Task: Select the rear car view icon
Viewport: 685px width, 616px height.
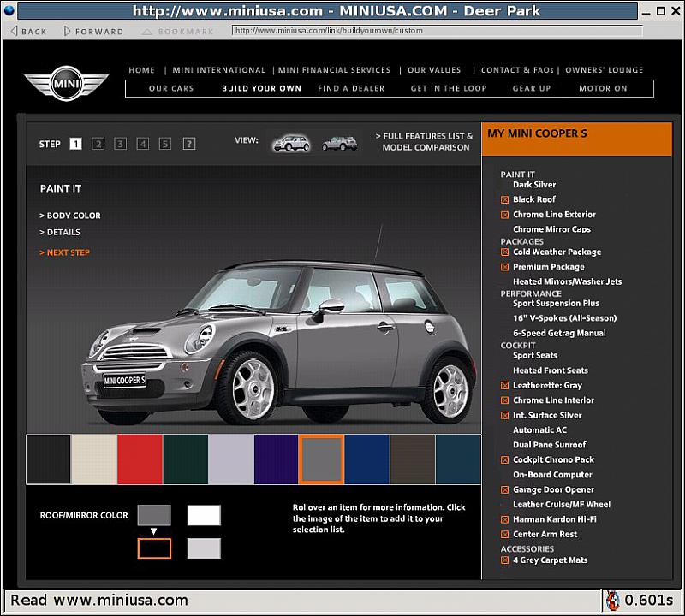Action: (x=340, y=143)
